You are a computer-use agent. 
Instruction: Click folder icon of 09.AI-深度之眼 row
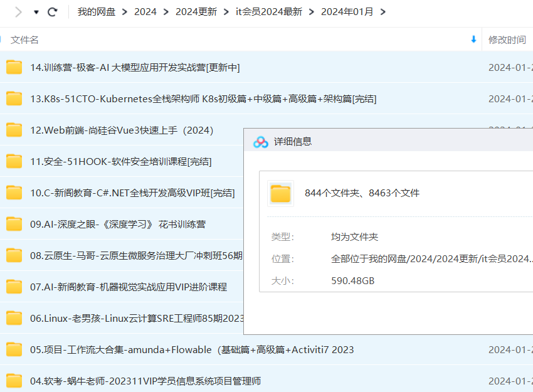(x=14, y=224)
